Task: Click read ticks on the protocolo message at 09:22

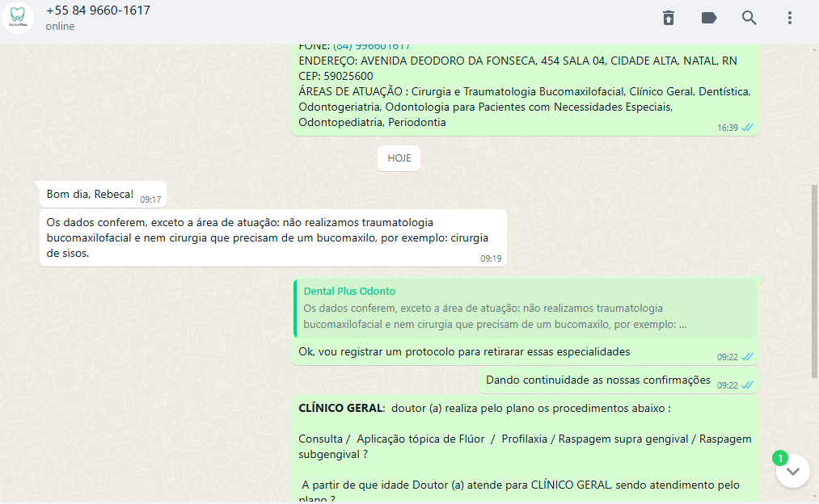Action: (x=747, y=357)
